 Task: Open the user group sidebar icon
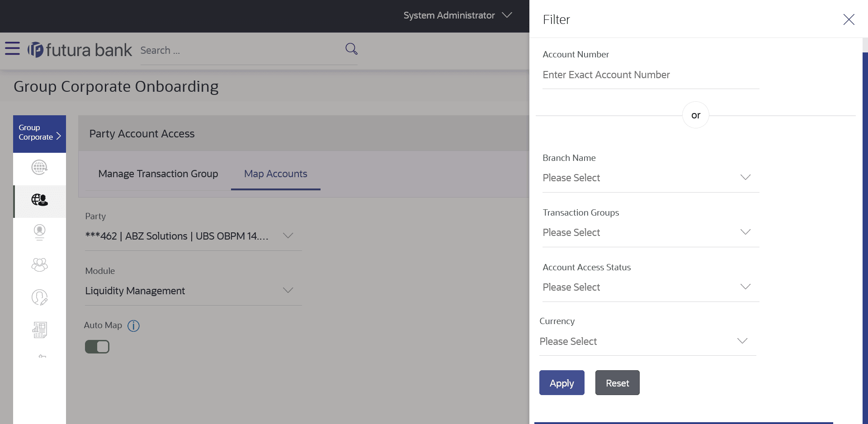tap(39, 264)
